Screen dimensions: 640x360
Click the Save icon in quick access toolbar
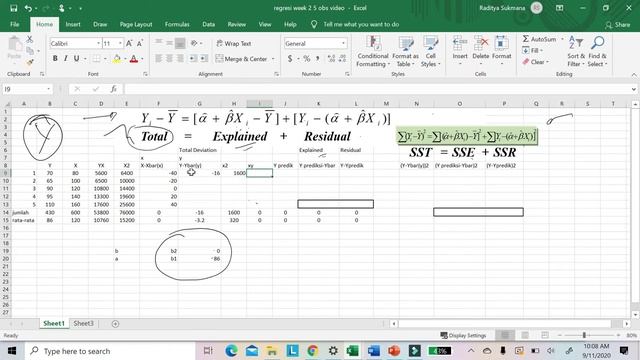(x=13, y=8)
